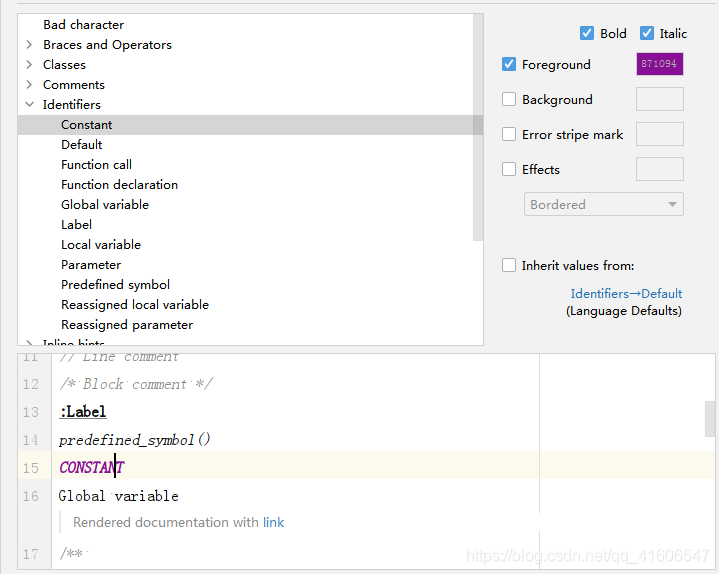Select the Parameter item

click(91, 265)
